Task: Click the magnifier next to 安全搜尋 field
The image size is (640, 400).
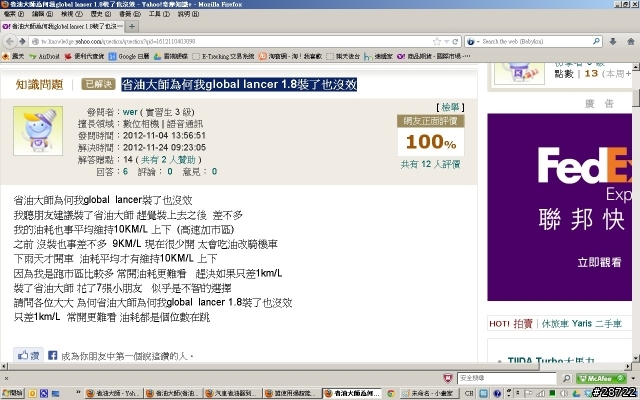Action: [567, 378]
